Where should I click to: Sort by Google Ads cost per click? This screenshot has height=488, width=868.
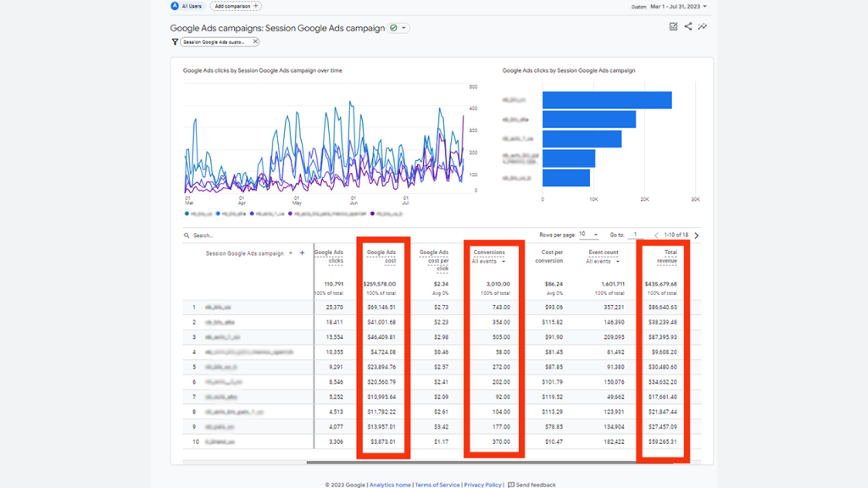point(435,260)
